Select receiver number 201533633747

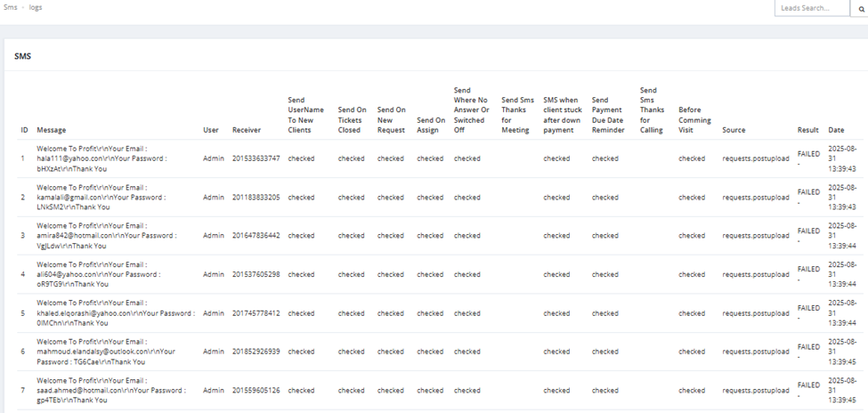[256, 158]
